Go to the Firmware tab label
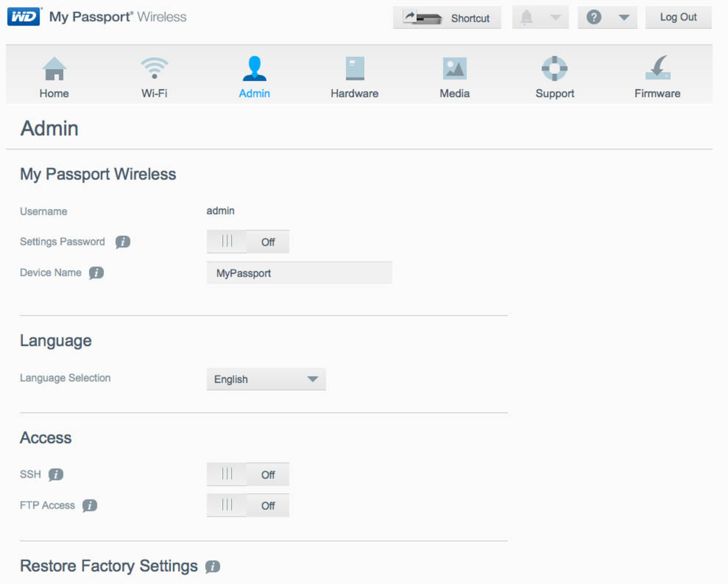This screenshot has height=584, width=728. [658, 93]
